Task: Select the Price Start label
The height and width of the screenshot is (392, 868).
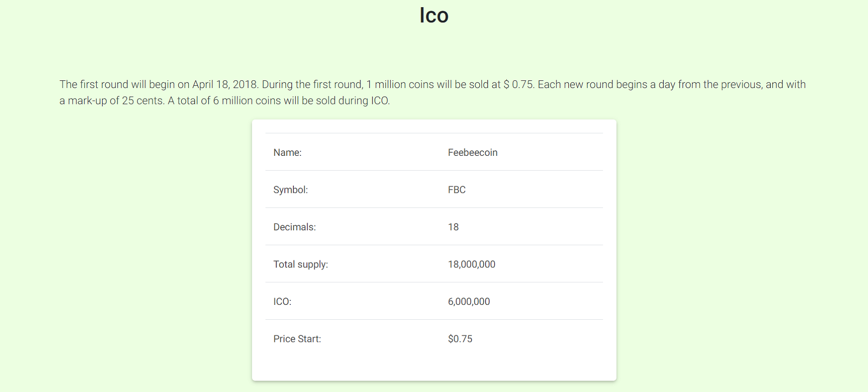Action: (297, 339)
